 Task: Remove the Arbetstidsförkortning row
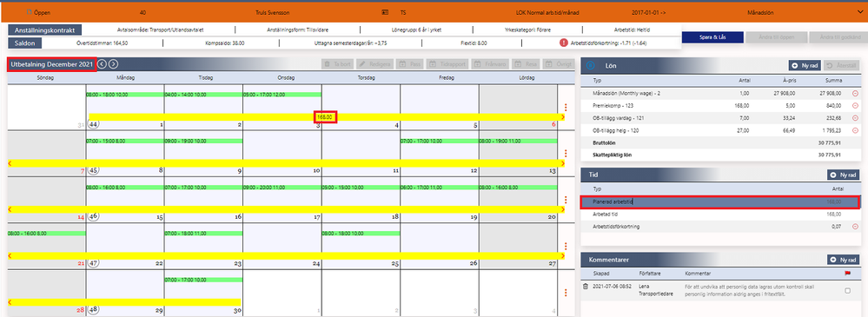click(856, 227)
